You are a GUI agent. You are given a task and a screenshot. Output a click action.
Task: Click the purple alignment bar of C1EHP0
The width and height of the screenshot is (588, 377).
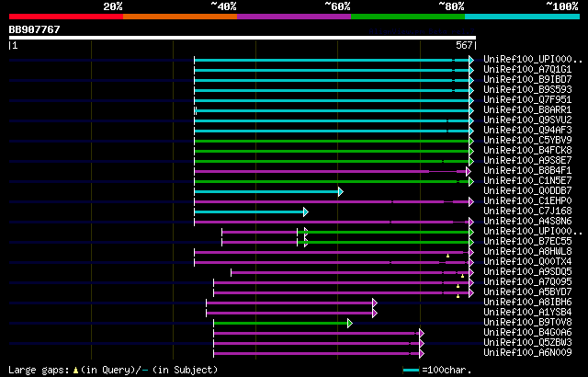(x=332, y=201)
